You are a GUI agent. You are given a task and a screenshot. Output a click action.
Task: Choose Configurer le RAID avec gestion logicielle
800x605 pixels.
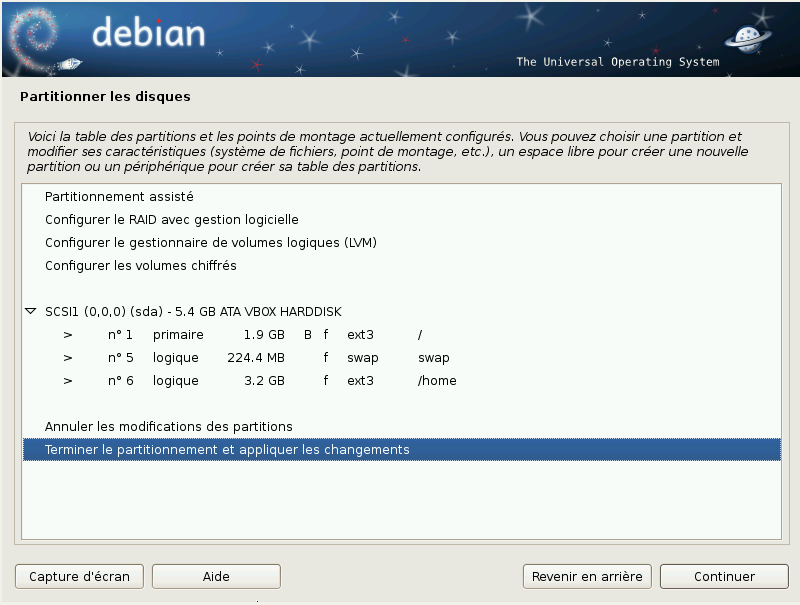click(x=402, y=219)
